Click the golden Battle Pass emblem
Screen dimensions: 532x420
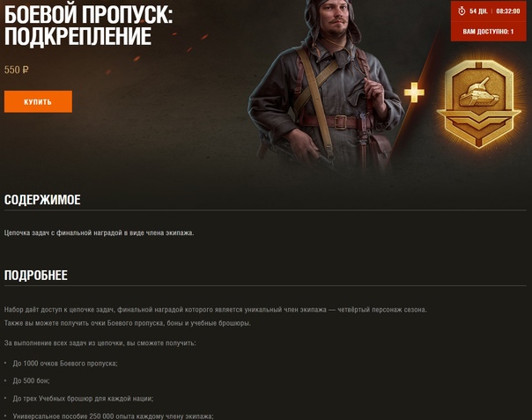[x=478, y=104]
